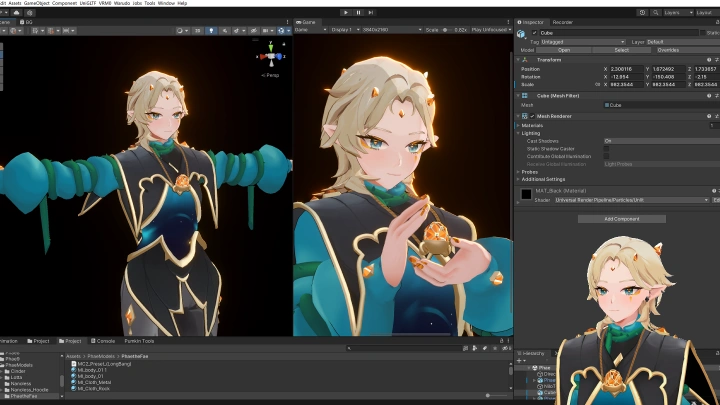Screen dimensions: 720x405
Task: Click the Mesh Filter component icon
Action: coord(525,96)
